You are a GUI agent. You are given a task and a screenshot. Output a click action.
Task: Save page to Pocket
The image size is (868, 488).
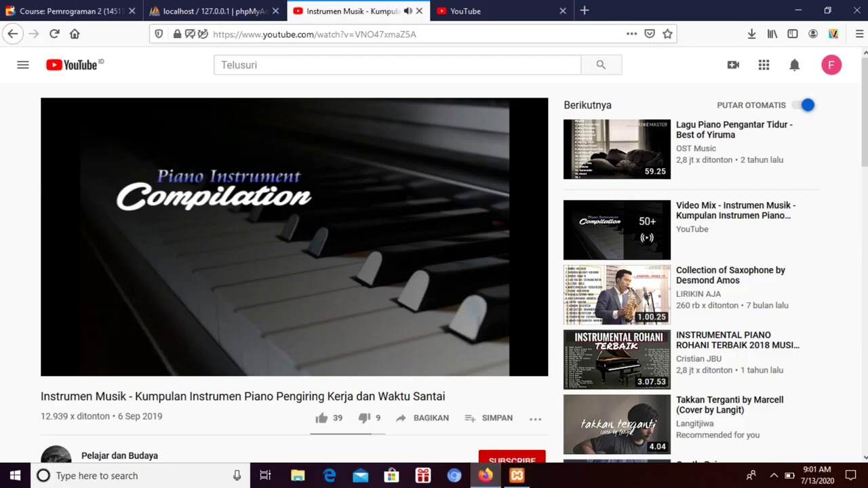(x=650, y=34)
